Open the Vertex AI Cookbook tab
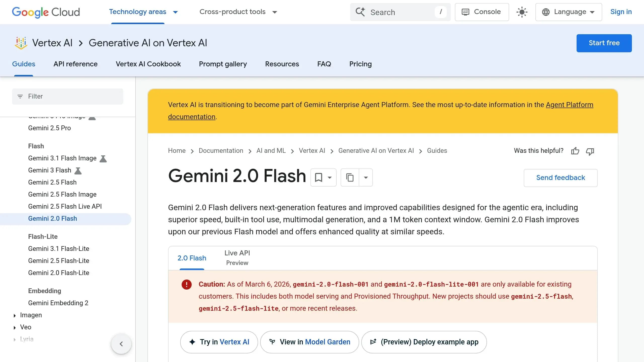The width and height of the screenshot is (644, 362). (x=148, y=64)
